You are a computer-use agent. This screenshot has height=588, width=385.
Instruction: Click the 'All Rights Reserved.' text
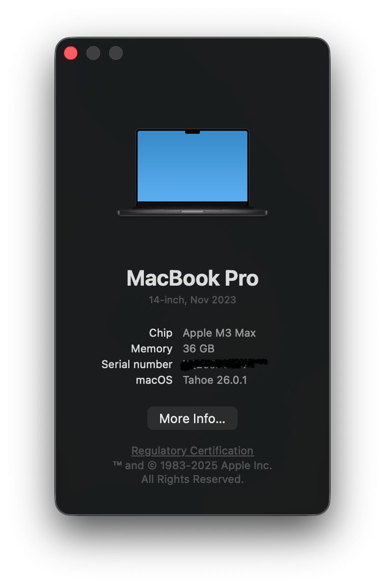click(x=192, y=479)
